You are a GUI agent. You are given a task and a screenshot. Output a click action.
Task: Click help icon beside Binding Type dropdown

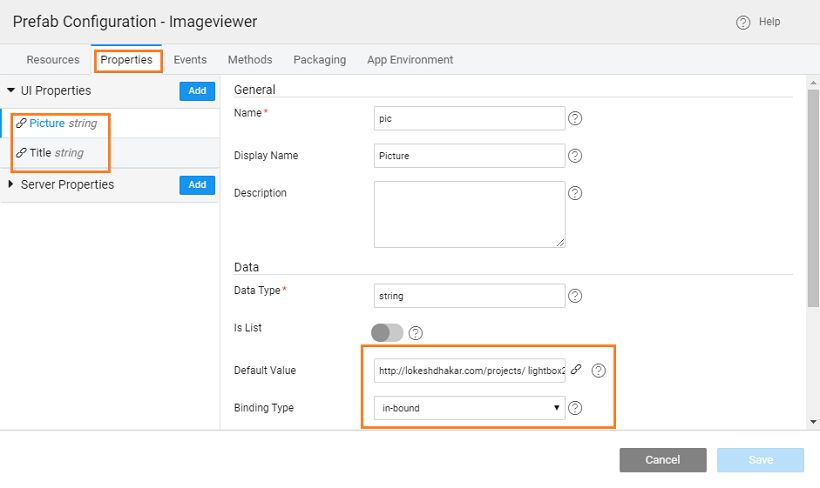pyautogui.click(x=575, y=408)
